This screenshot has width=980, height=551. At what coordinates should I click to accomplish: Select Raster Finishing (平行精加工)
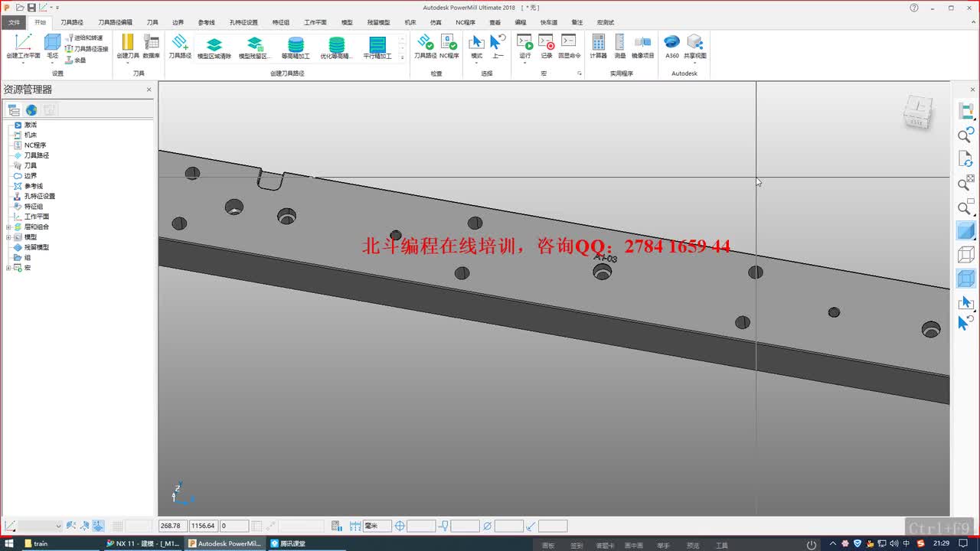pyautogui.click(x=377, y=47)
